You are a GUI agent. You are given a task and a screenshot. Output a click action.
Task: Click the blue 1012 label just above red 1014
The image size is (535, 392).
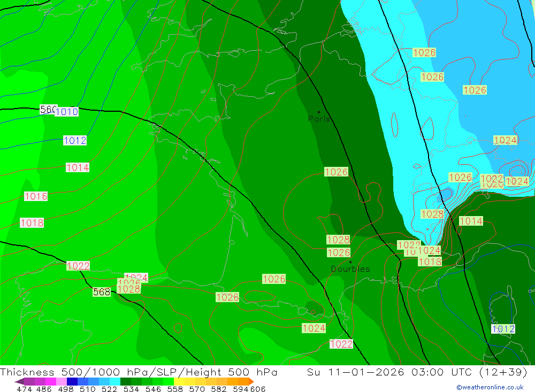[75, 141]
